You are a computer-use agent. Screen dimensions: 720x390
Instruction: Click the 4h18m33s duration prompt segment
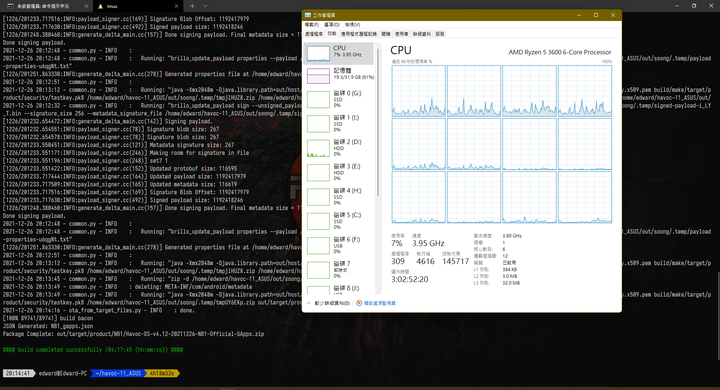162,373
